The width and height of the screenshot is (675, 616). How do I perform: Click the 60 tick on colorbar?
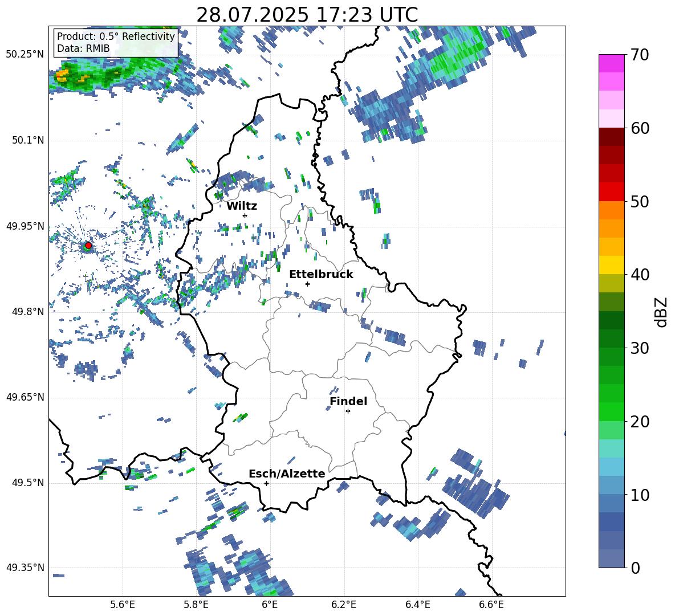[640, 128]
